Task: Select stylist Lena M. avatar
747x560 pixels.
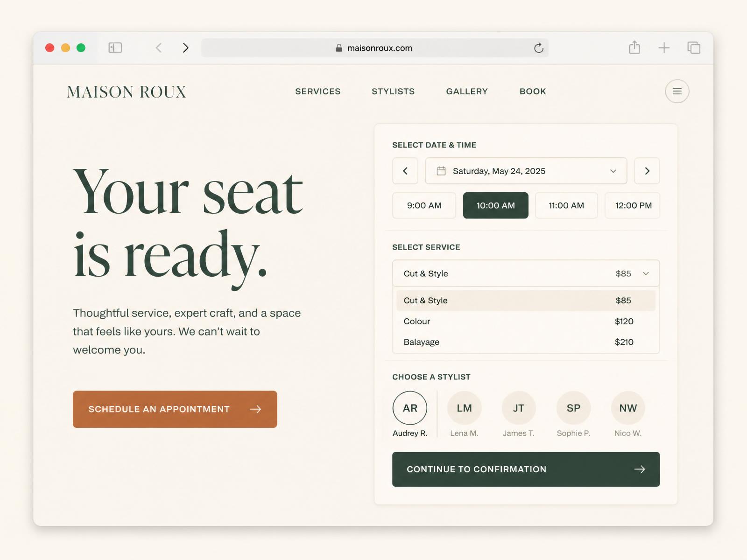Action: tap(464, 408)
